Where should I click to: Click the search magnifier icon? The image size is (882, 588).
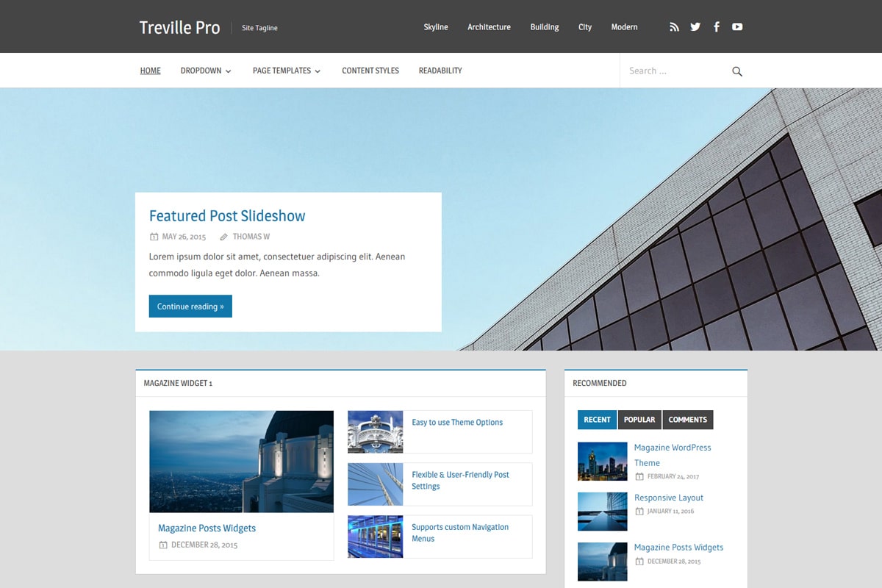click(x=737, y=71)
